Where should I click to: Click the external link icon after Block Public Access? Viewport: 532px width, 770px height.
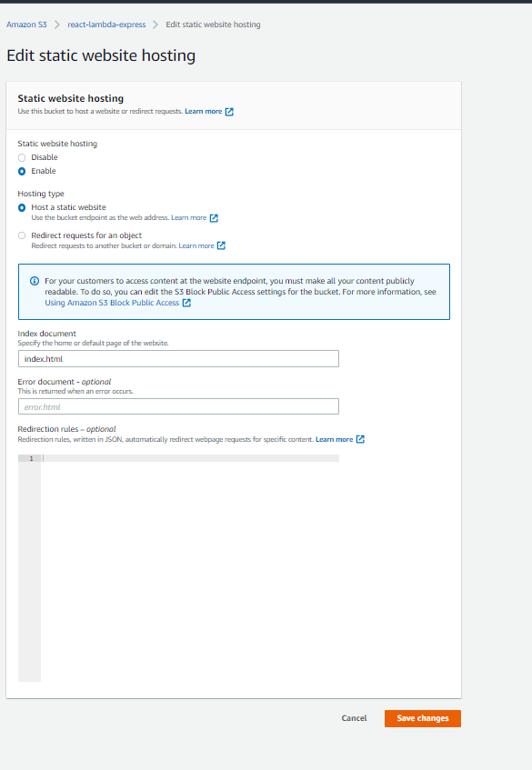(x=186, y=303)
